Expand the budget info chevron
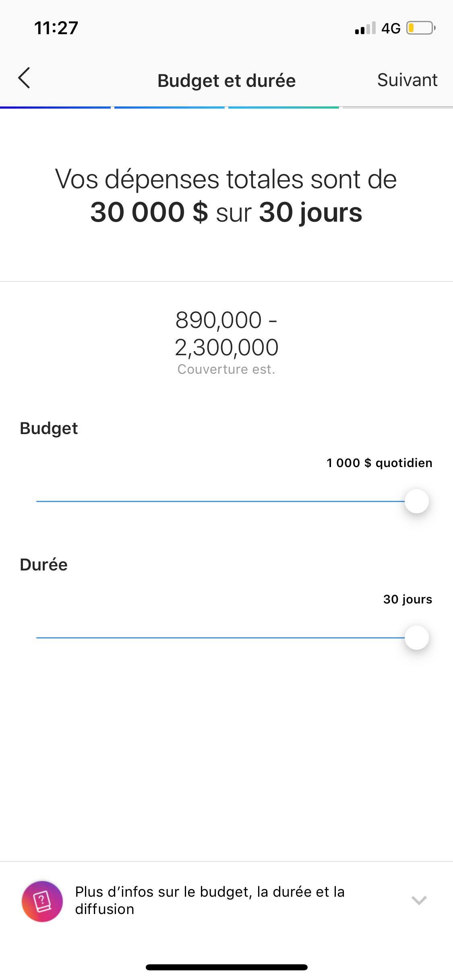Image resolution: width=453 pixels, height=980 pixels. (x=419, y=900)
